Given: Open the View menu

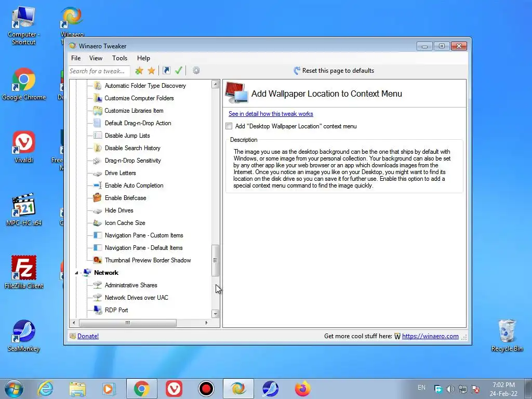Looking at the screenshot, I should [x=96, y=58].
